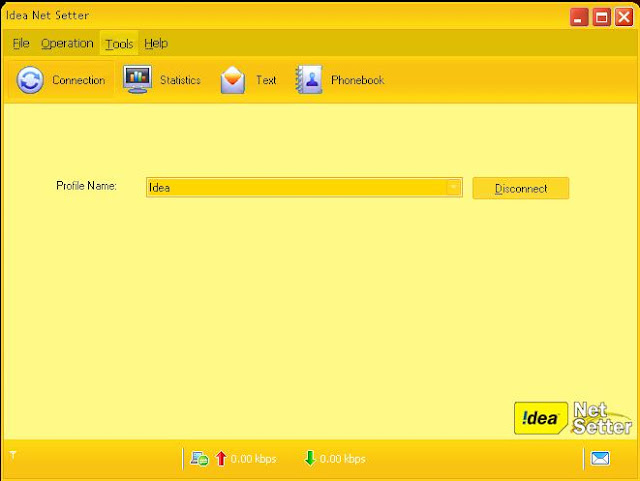Maximize the Idea Net Setter window
Image resolution: width=640 pixels, height=481 pixels.
(601, 17)
